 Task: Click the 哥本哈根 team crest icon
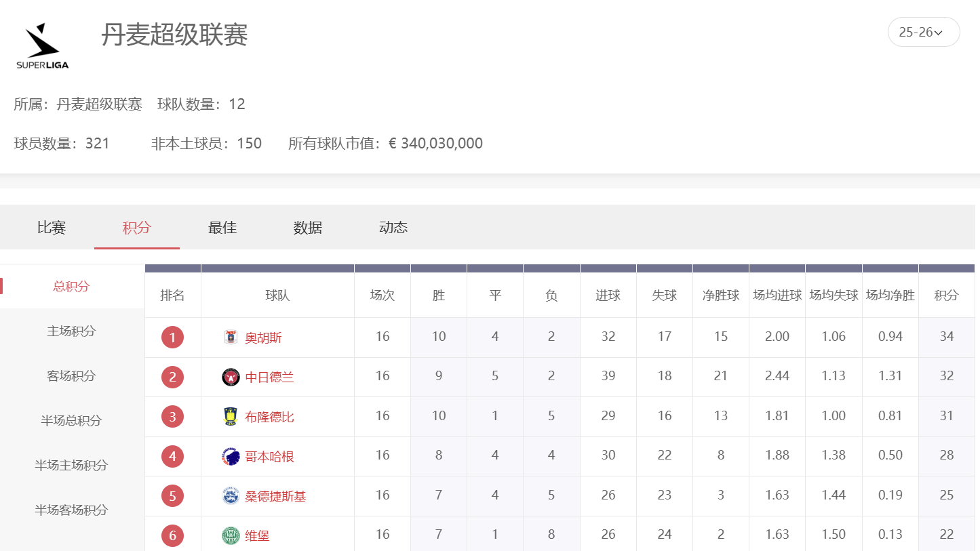point(231,456)
